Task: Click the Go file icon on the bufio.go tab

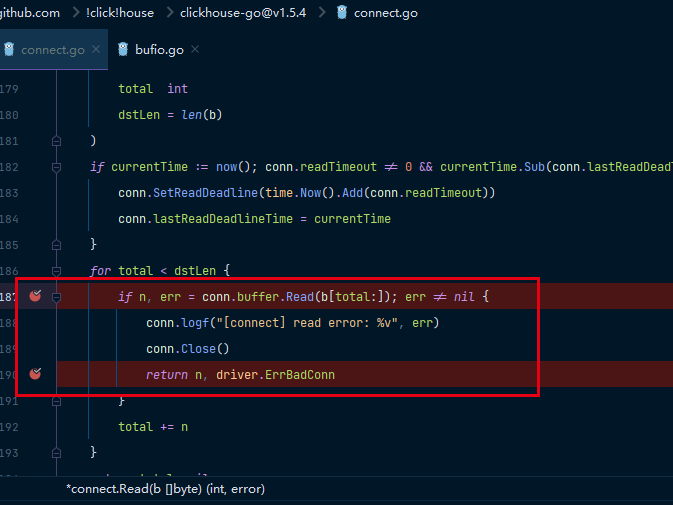Action: [124, 50]
